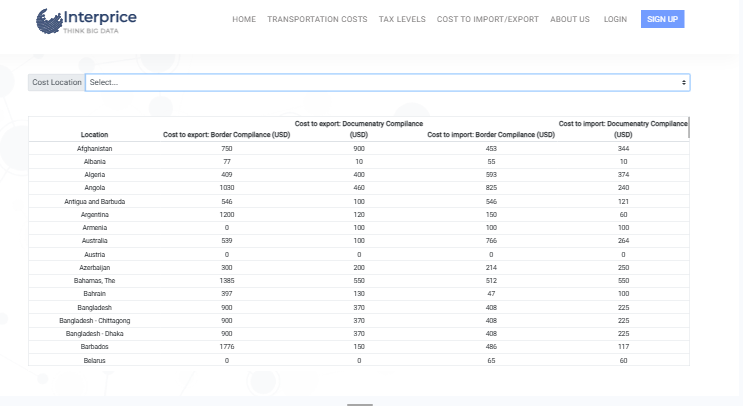
Task: Select the Angola row name
Action: click(x=94, y=188)
